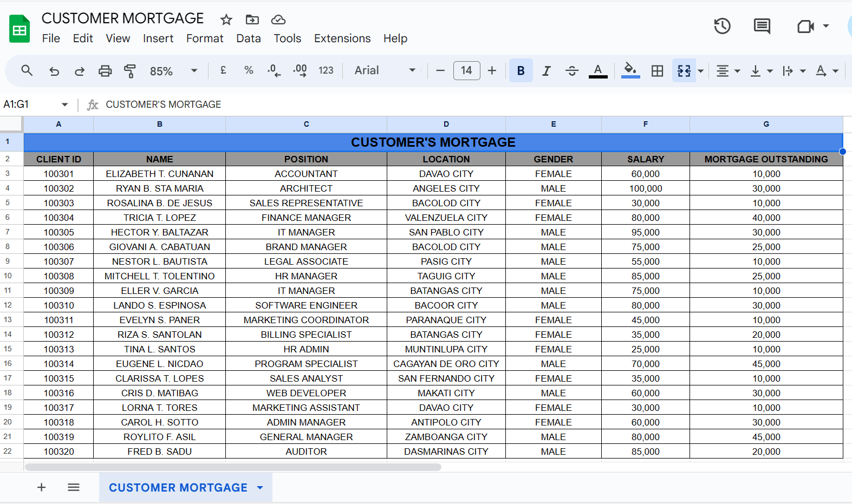Check the cloud save status icon
Viewport: 852px width, 504px height.
[x=278, y=20]
